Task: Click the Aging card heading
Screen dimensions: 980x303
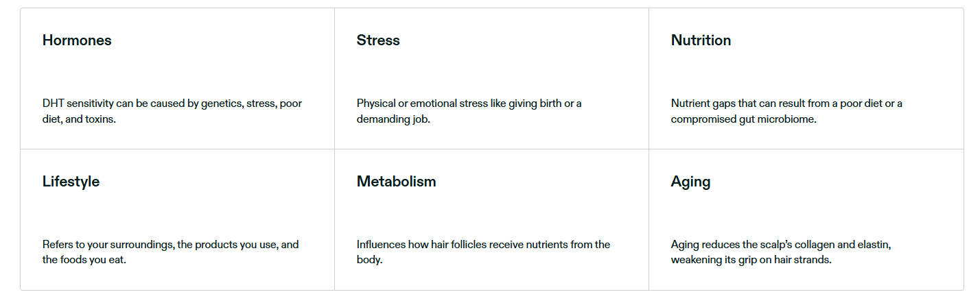Action: 690,182
